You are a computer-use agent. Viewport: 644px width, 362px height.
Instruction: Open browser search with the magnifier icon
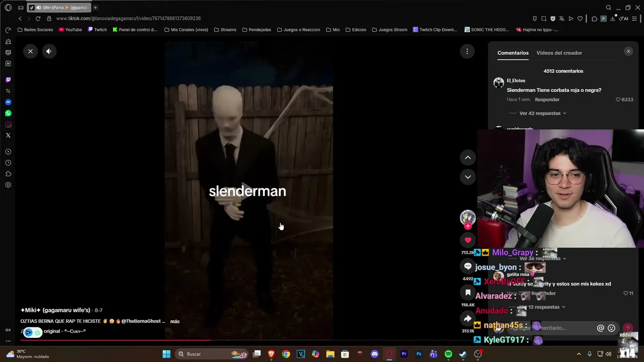pyautogui.click(x=608, y=8)
